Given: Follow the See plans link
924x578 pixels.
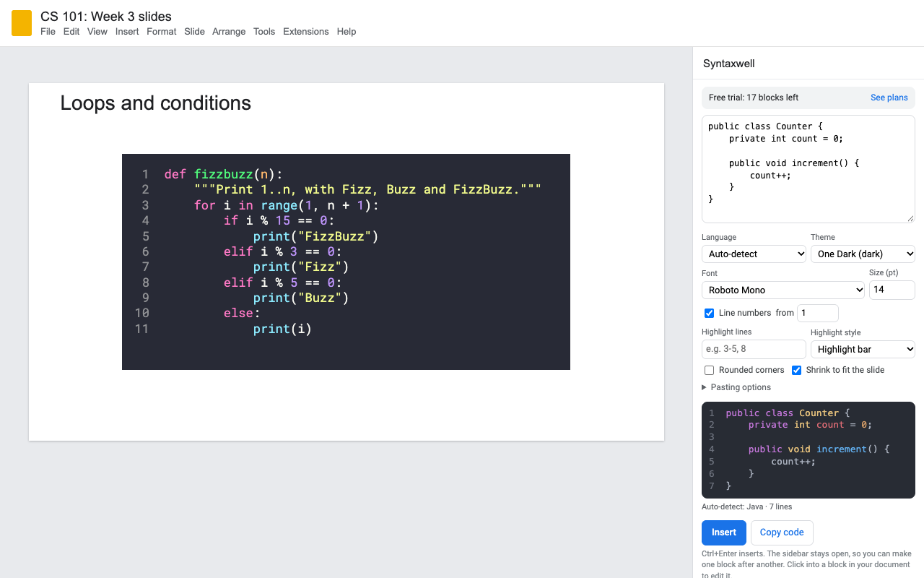Looking at the screenshot, I should click(x=889, y=98).
